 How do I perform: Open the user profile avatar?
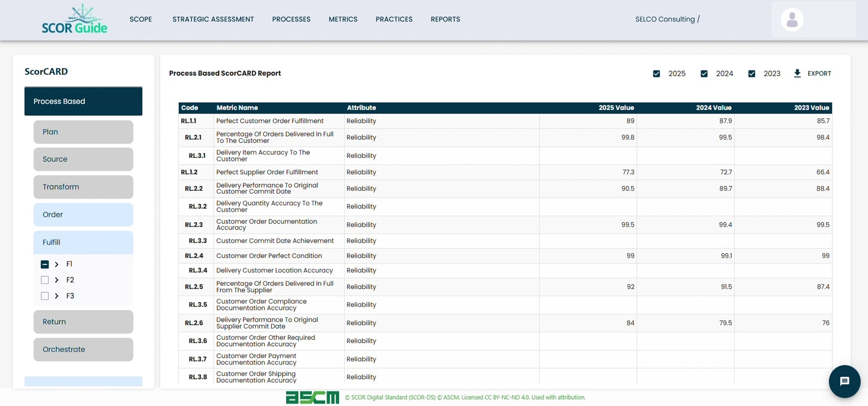pyautogui.click(x=791, y=19)
